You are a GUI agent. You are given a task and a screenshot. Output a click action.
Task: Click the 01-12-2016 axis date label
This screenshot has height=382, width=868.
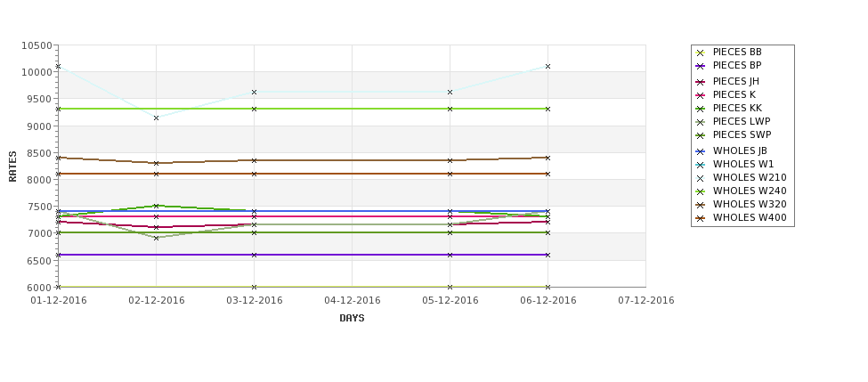59,301
